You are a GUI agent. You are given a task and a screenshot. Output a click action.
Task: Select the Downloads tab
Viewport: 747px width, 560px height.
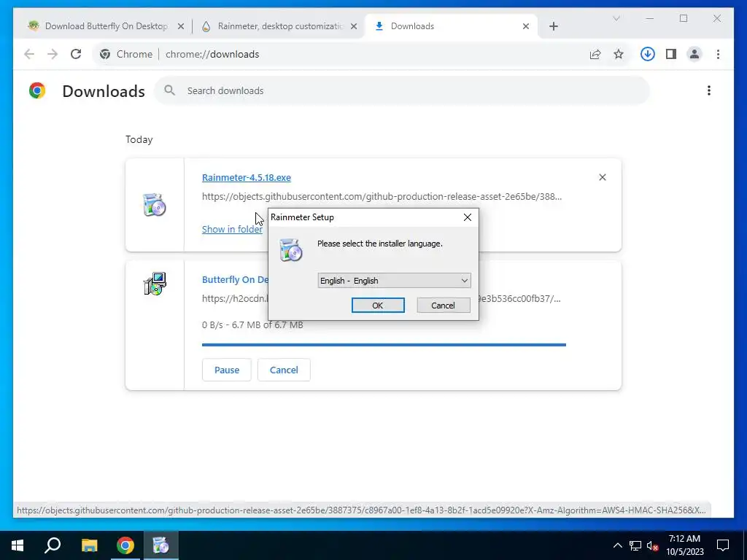pos(451,26)
